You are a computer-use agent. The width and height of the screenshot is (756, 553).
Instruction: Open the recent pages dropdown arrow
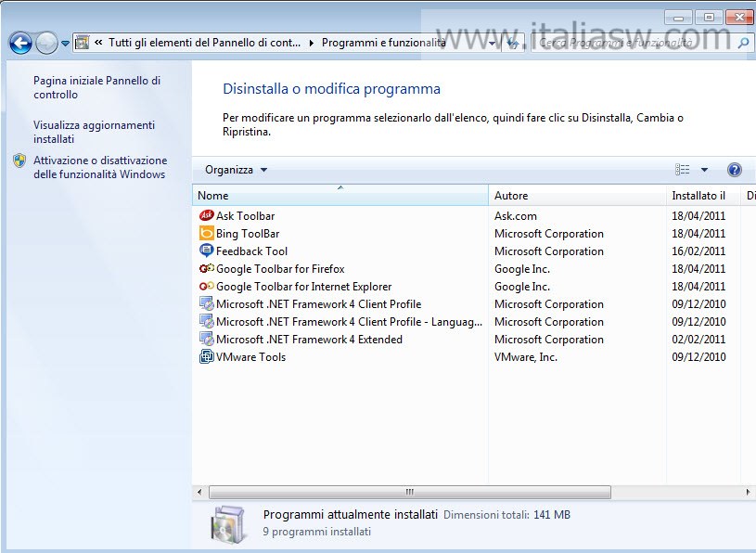pyautogui.click(x=65, y=44)
